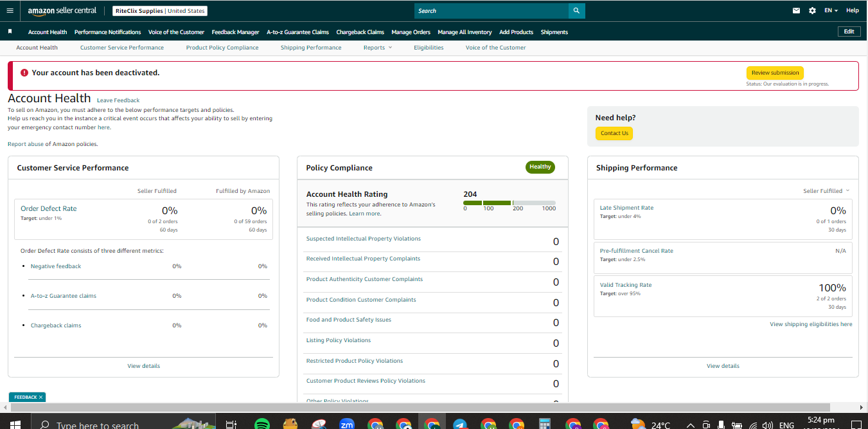
Task: Switch to Shipping Performance tab
Action: [311, 48]
